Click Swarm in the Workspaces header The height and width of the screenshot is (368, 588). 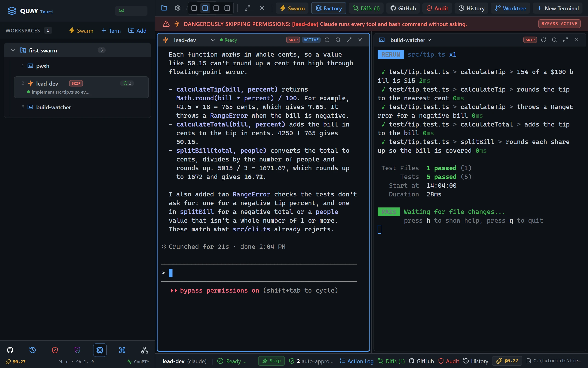coord(81,31)
